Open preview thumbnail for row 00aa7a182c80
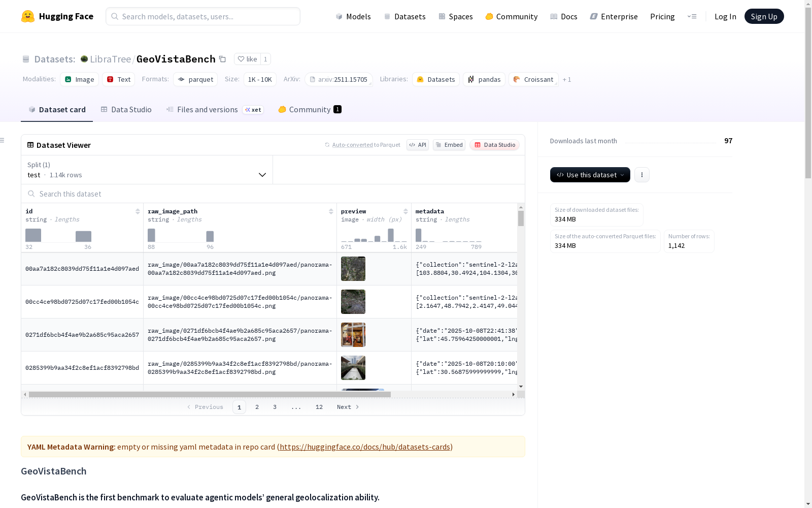 353,269
